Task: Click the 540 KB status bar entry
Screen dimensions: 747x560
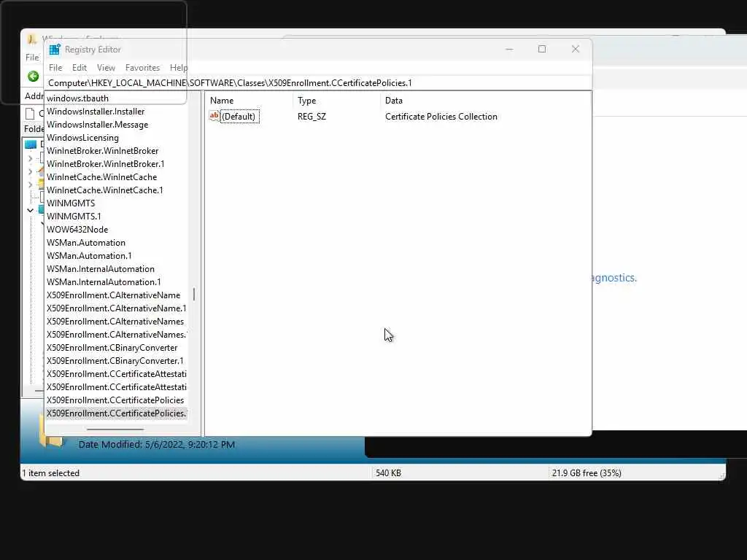Action: pos(388,472)
